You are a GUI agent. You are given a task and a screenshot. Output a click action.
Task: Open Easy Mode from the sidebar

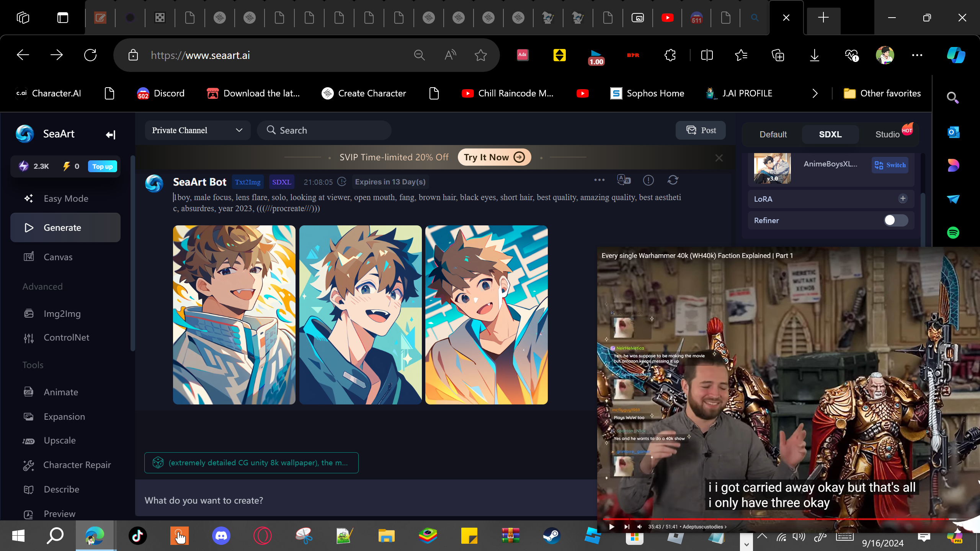(x=65, y=199)
